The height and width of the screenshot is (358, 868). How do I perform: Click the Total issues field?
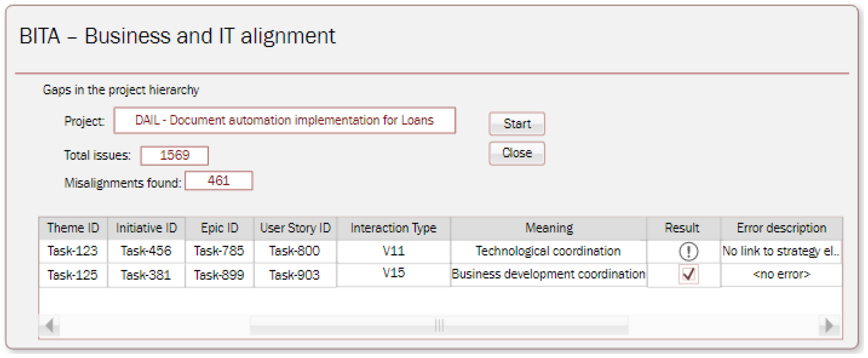coord(174,156)
